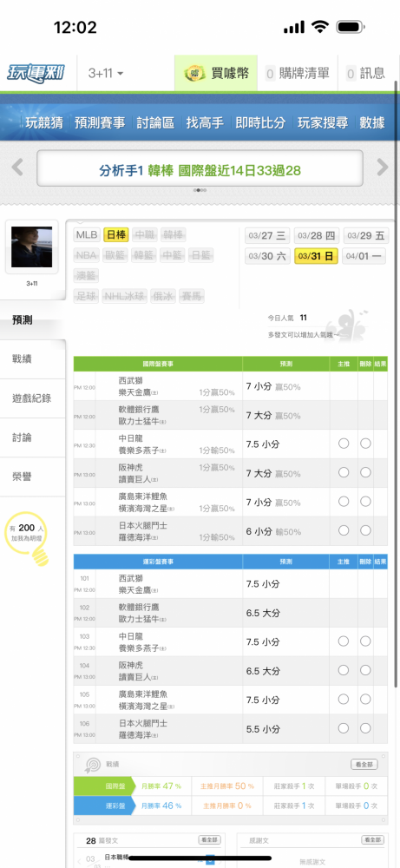Click the 國際盤賽事 table header
The image size is (400, 868).
tap(158, 364)
